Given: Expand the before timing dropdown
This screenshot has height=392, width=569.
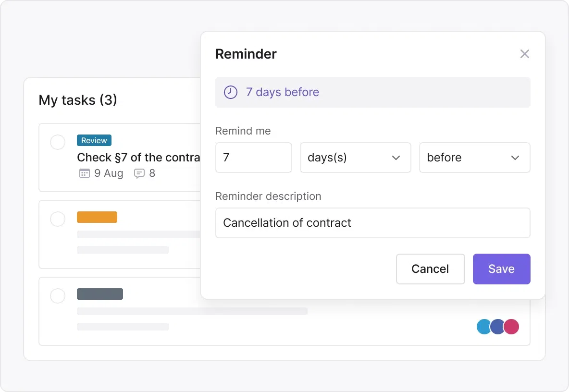Looking at the screenshot, I should pyautogui.click(x=474, y=158).
